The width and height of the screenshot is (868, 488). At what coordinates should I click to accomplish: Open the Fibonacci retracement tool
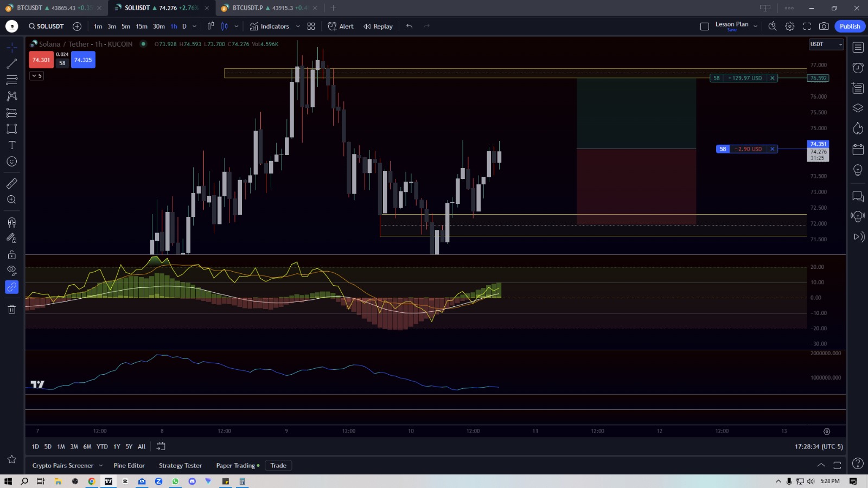click(11, 80)
